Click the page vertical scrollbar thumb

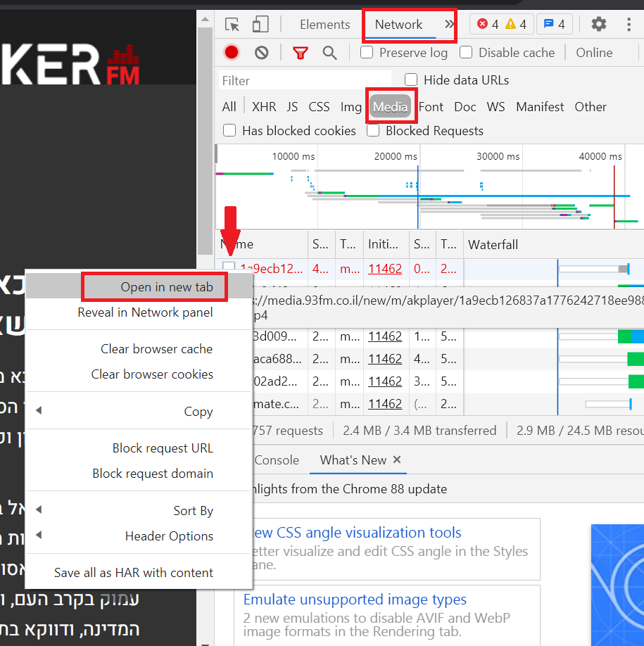(205, 141)
